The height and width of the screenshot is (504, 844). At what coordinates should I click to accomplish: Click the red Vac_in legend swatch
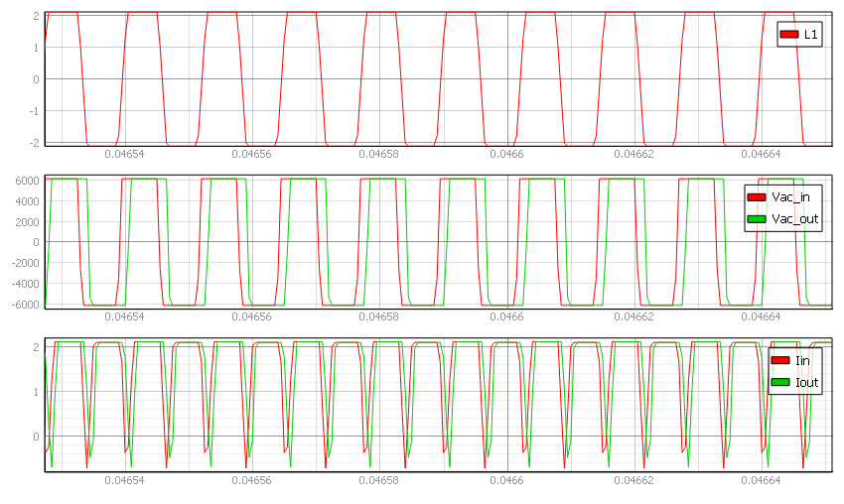pos(757,196)
